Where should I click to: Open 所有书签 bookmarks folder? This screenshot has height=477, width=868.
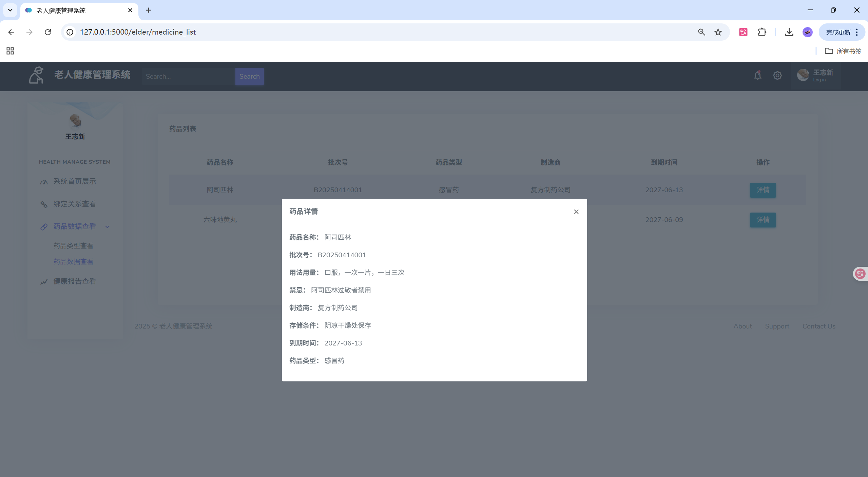click(x=843, y=51)
